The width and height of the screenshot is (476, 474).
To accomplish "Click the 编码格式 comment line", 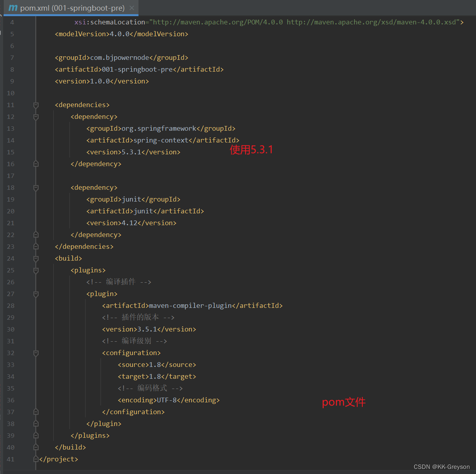I will [x=150, y=388].
